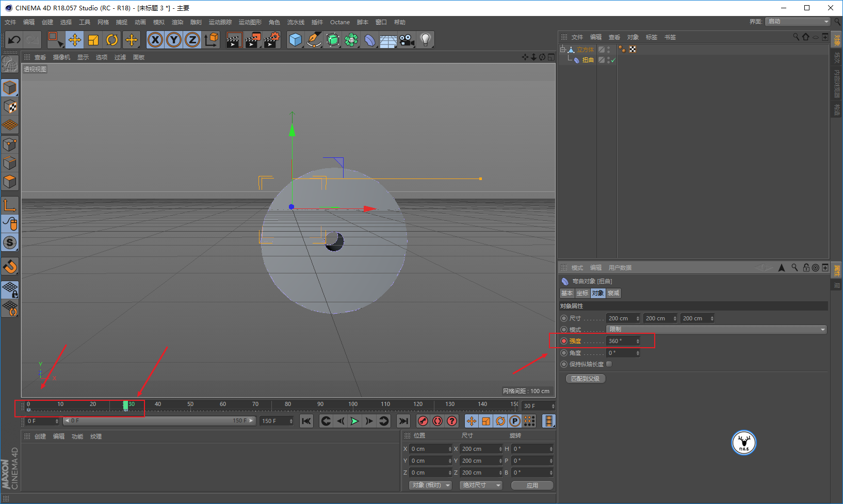
Task: Add a floor environment object
Action: click(388, 40)
